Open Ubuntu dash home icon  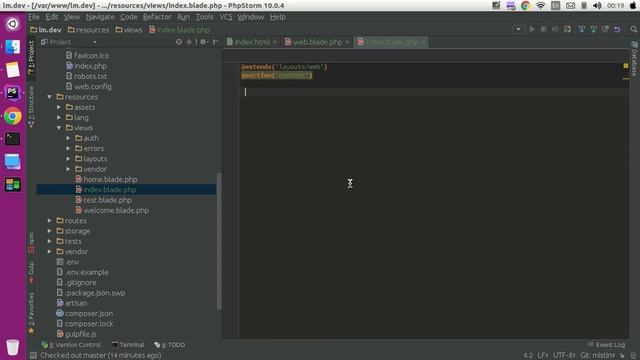coord(13,24)
